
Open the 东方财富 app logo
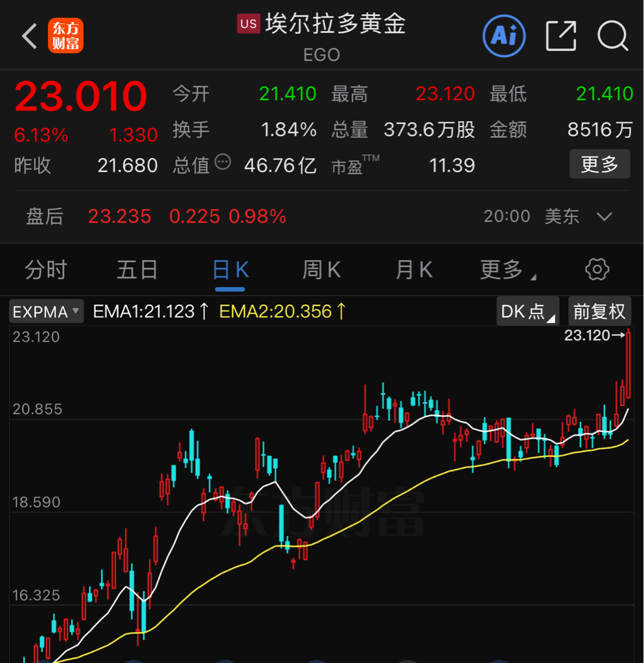(x=65, y=36)
